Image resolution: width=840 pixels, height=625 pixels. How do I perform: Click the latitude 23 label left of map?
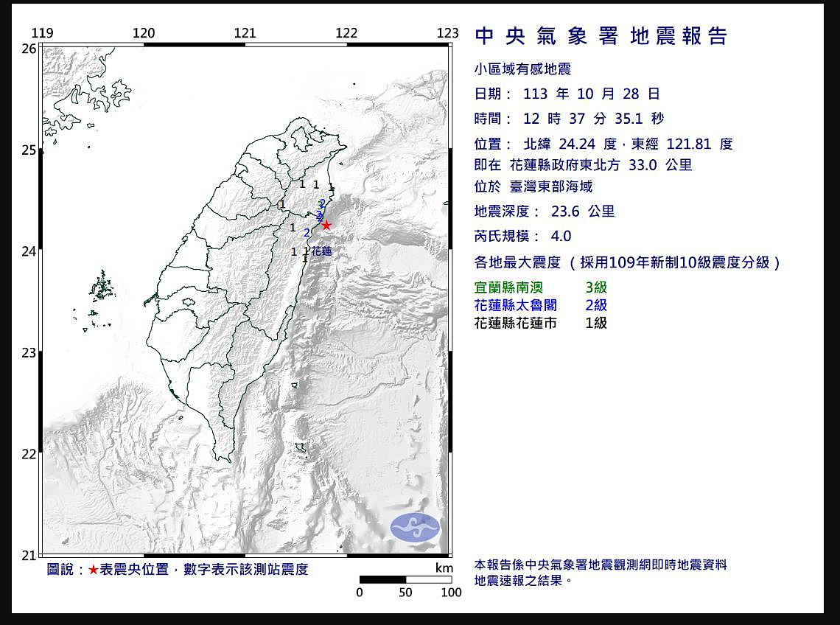click(x=29, y=352)
